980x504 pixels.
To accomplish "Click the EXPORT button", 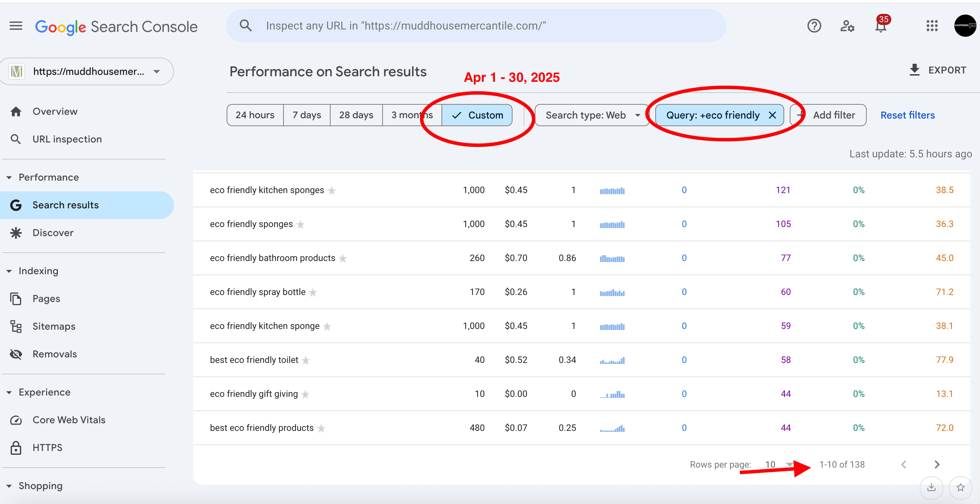I will pyautogui.click(x=937, y=70).
